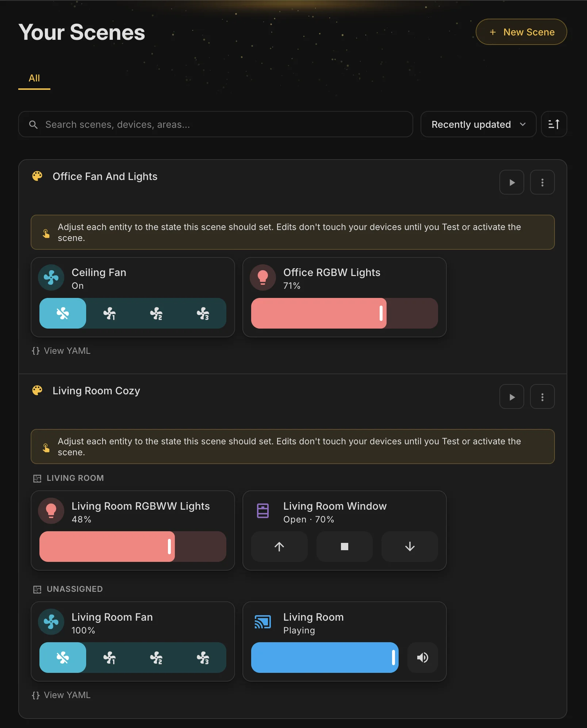Create a New Scene
Image resolution: width=587 pixels, height=728 pixels.
(x=521, y=32)
